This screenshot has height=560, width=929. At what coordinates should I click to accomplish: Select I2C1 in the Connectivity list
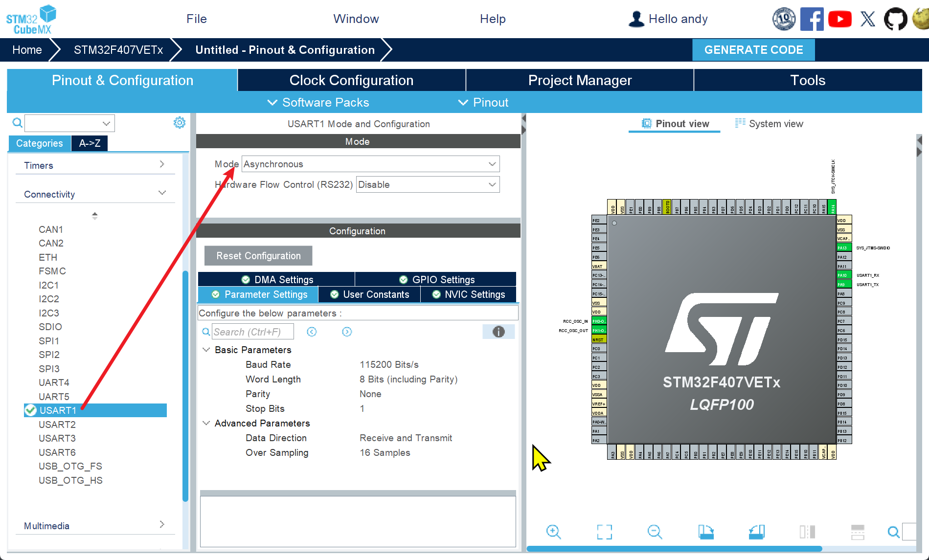pos(49,285)
